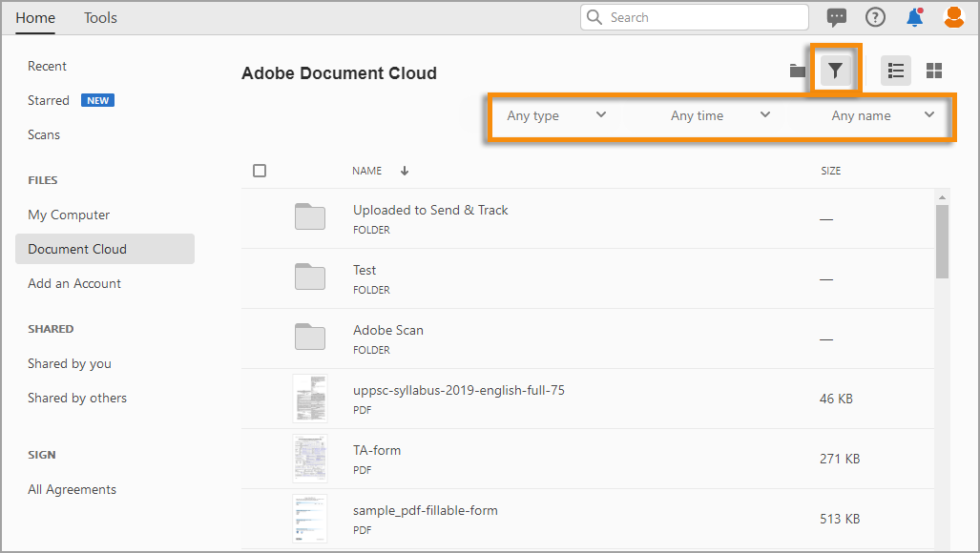Viewport: 980px width, 553px height.
Task: View files Shared by others
Action: click(76, 398)
